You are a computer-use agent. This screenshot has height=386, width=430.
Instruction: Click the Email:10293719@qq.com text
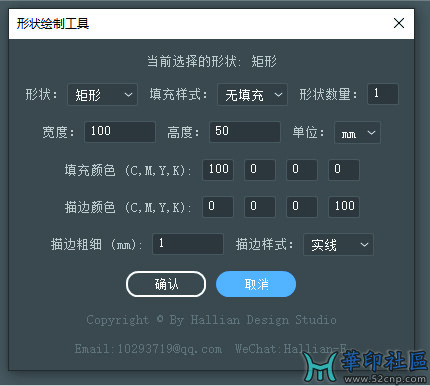pyautogui.click(x=148, y=349)
